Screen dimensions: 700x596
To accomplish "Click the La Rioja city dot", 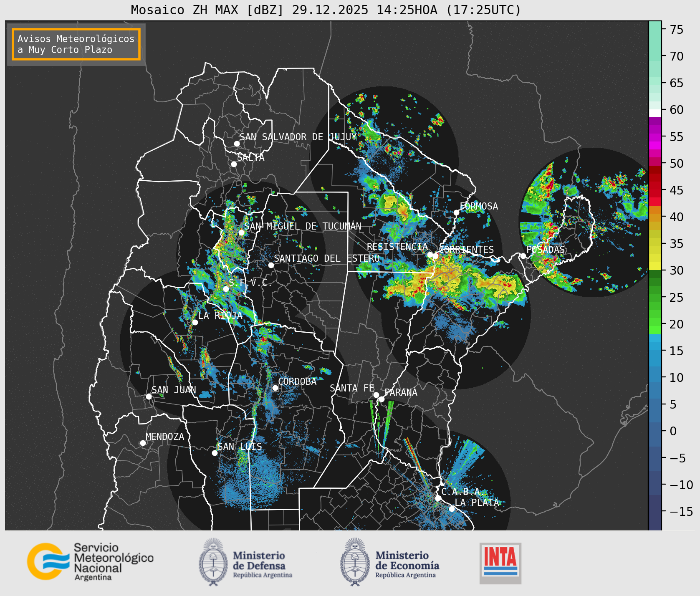I will click(x=195, y=322).
